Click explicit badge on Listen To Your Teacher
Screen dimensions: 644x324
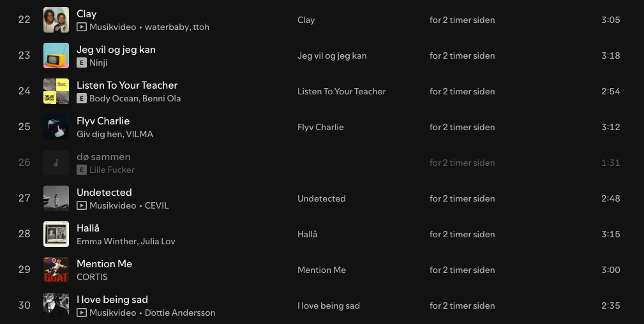(x=81, y=98)
